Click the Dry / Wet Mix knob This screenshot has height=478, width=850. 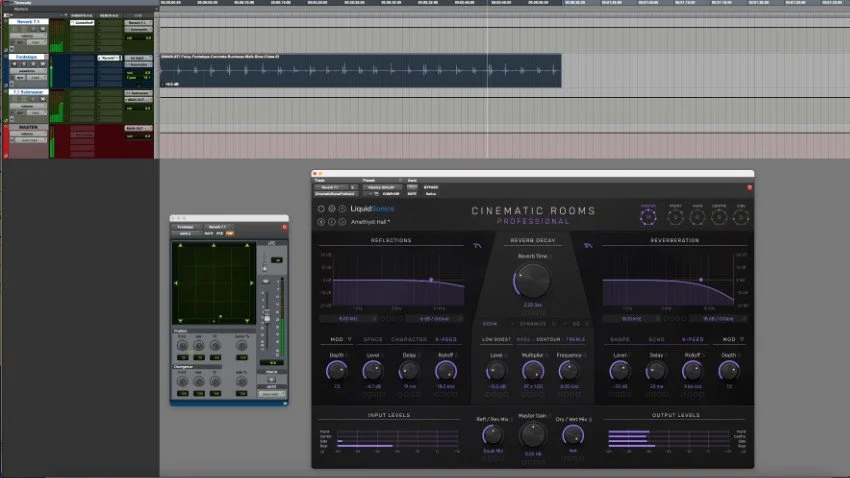point(572,435)
